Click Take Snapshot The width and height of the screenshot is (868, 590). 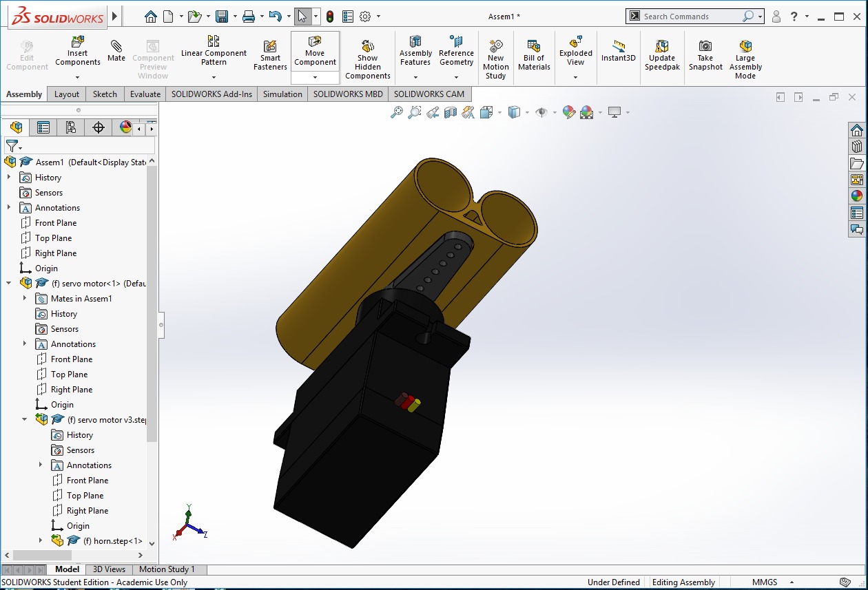tap(705, 55)
